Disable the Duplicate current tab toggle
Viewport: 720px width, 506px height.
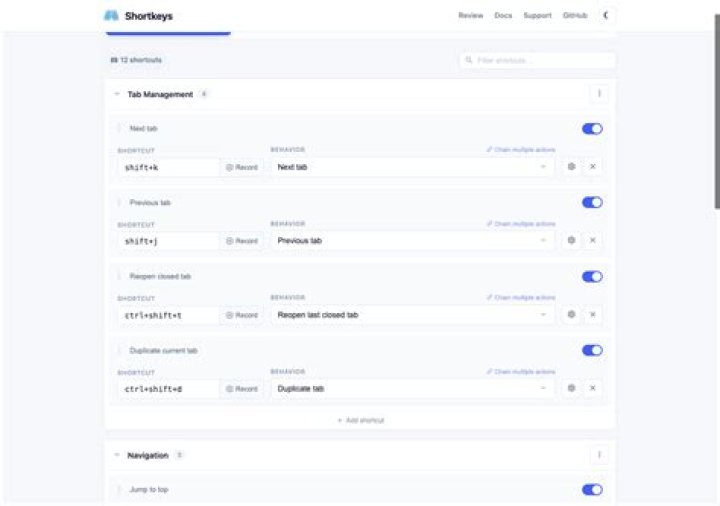592,350
